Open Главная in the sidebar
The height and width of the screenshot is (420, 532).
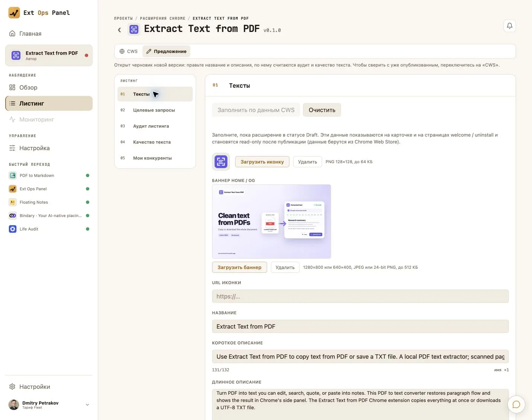pos(49,33)
